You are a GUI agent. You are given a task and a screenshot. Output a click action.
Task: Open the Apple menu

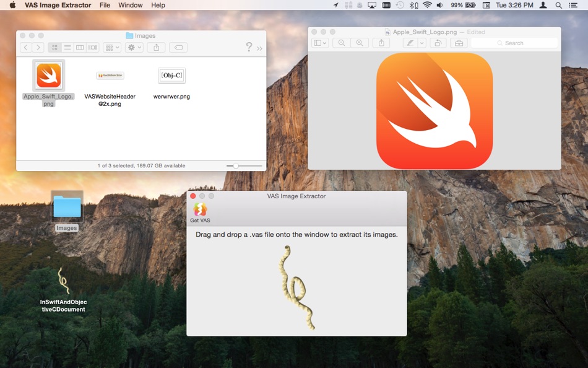12,5
